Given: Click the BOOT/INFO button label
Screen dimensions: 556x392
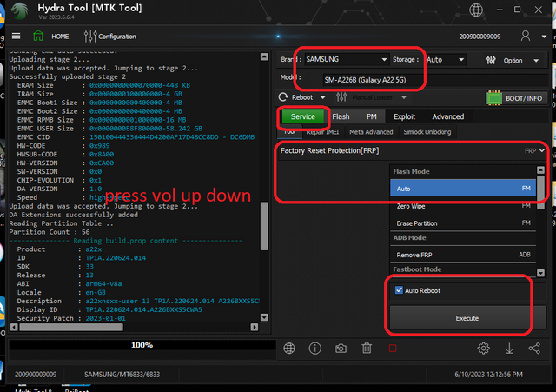Looking at the screenshot, I should pyautogui.click(x=524, y=98).
